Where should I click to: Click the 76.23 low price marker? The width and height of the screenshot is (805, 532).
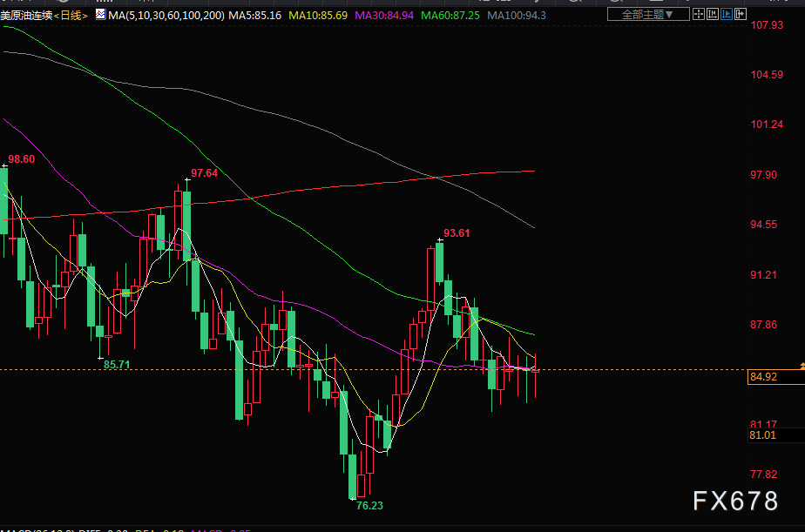tap(369, 505)
